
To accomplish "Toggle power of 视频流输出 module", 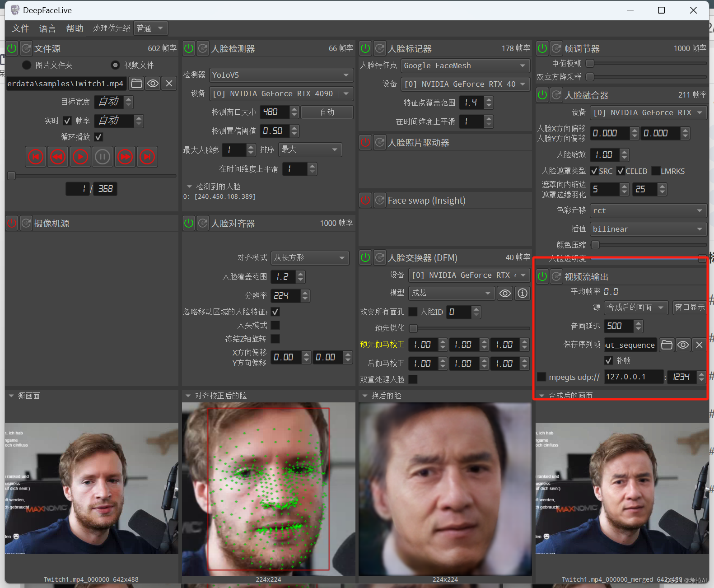I will (542, 276).
